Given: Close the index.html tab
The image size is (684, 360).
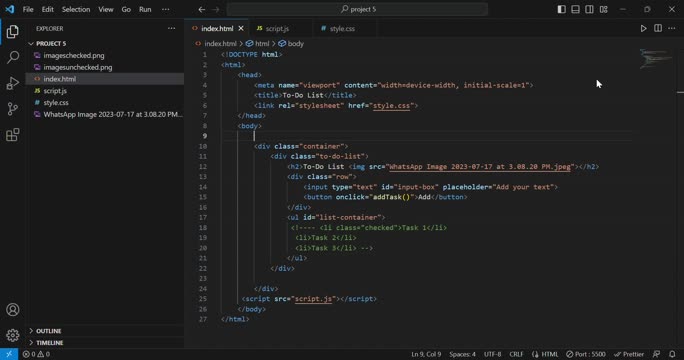Looking at the screenshot, I should point(241,28).
